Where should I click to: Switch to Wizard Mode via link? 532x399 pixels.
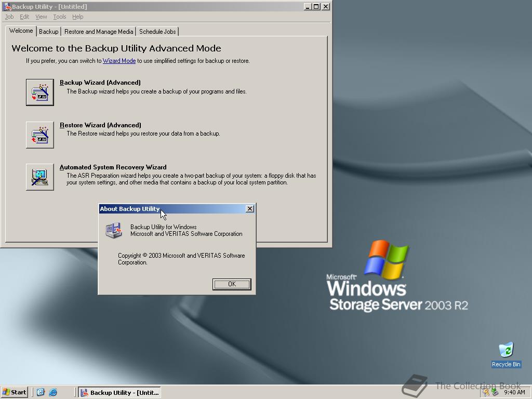[x=119, y=61]
